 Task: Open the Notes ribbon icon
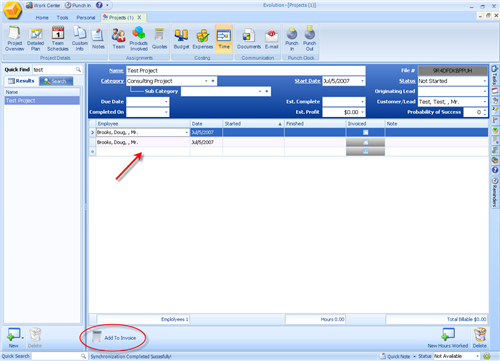tap(98, 39)
